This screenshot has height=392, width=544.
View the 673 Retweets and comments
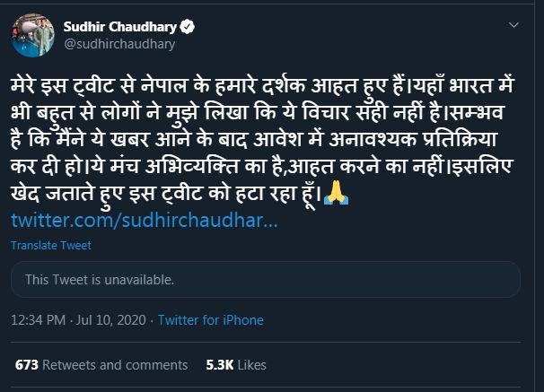tap(102, 365)
